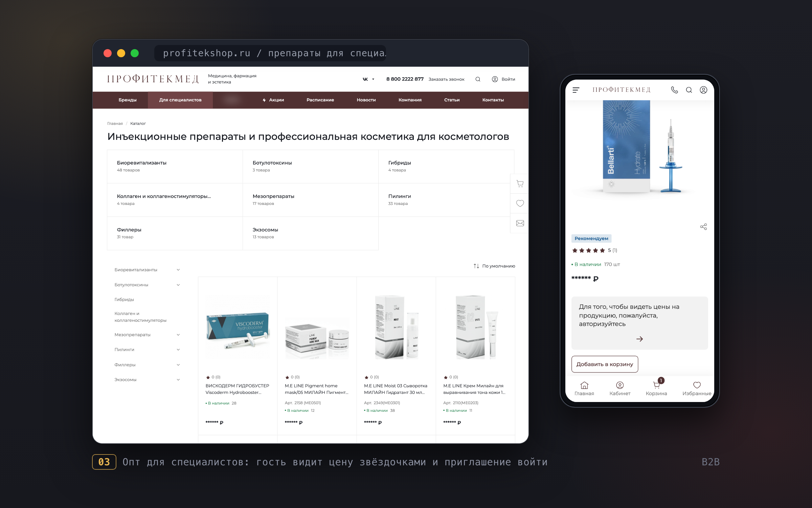
Task: Expand Филлеры in sidebar filter
Action: (178, 365)
